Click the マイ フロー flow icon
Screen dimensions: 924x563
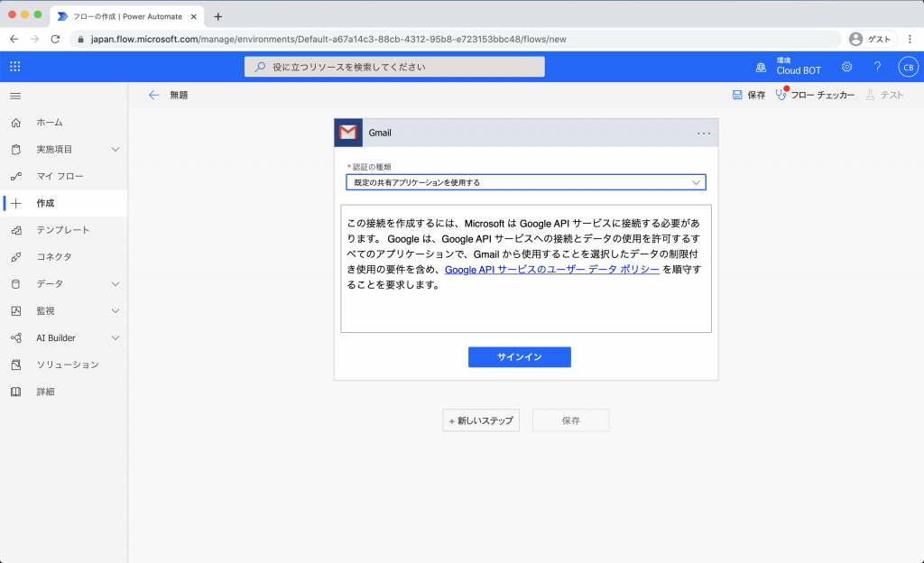(x=16, y=176)
